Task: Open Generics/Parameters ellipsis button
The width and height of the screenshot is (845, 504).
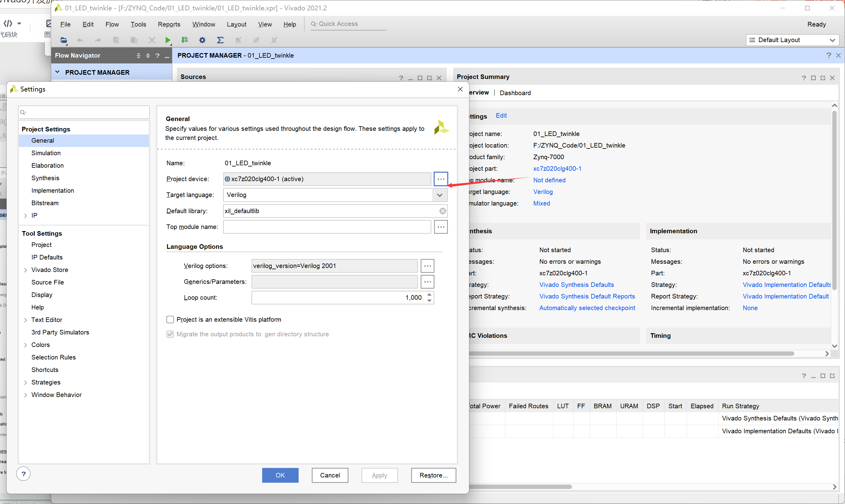Action: pyautogui.click(x=427, y=281)
